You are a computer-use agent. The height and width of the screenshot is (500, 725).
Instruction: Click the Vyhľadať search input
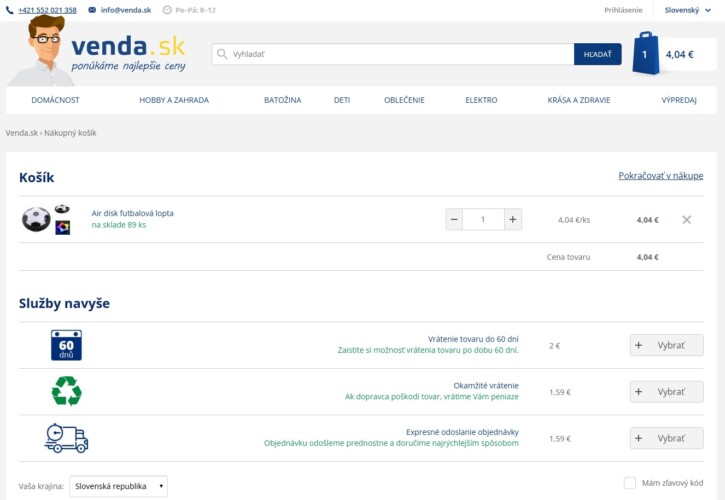[x=393, y=54]
